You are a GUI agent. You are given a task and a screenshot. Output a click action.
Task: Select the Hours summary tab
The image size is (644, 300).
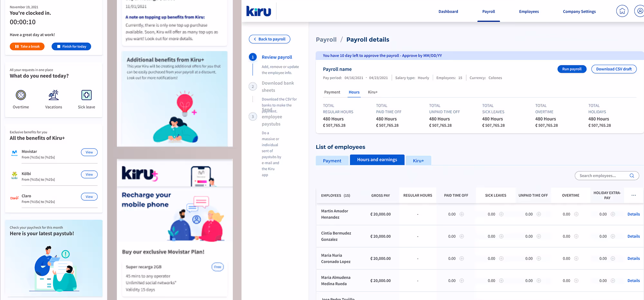pyautogui.click(x=354, y=92)
